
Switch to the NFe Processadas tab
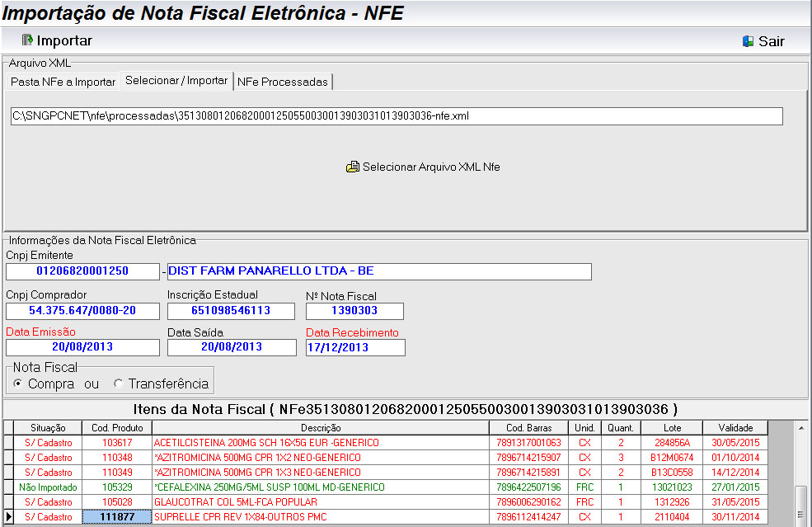[283, 82]
